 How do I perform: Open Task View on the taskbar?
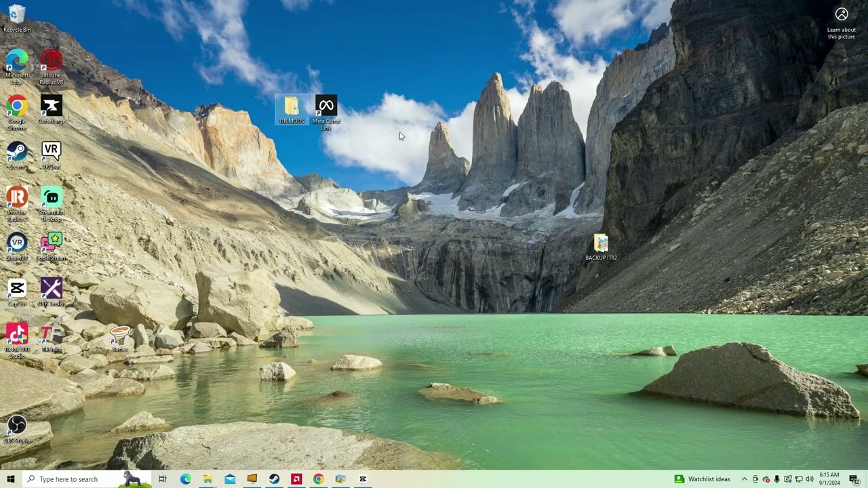[163, 479]
